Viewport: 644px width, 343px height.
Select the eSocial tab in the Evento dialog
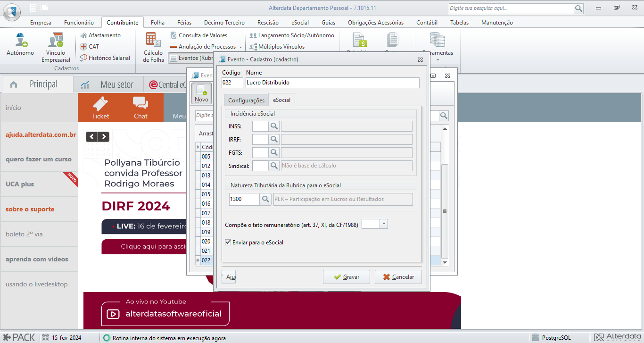[x=282, y=100]
